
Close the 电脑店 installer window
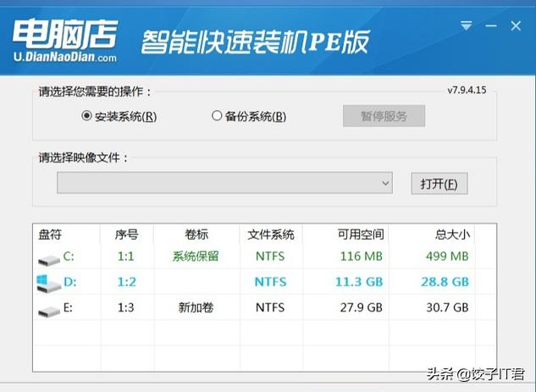click(516, 26)
